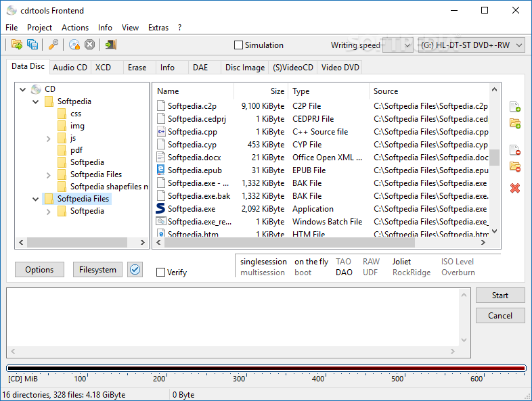This screenshot has width=532, height=401.
Task: Click the Softpedia.epub file icon
Action: coord(160,170)
